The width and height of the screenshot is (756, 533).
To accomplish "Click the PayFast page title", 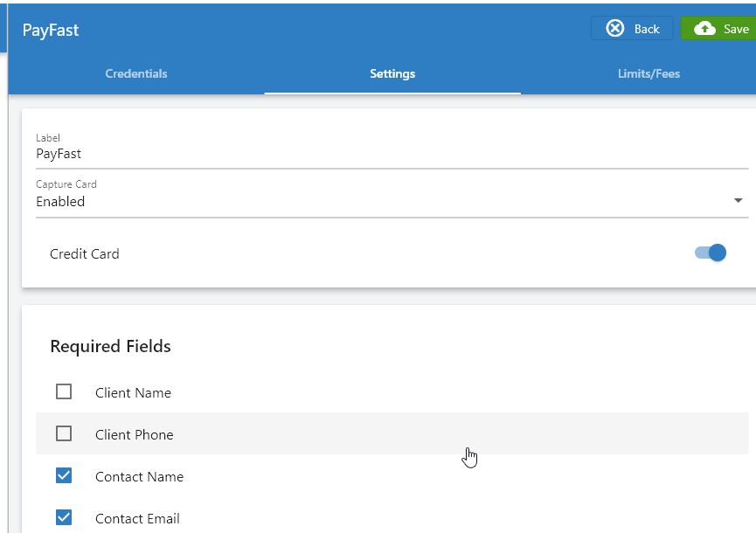I will (x=50, y=31).
